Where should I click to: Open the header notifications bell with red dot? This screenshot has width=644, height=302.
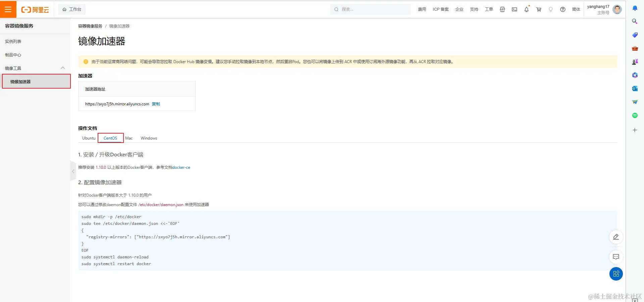tap(527, 9)
